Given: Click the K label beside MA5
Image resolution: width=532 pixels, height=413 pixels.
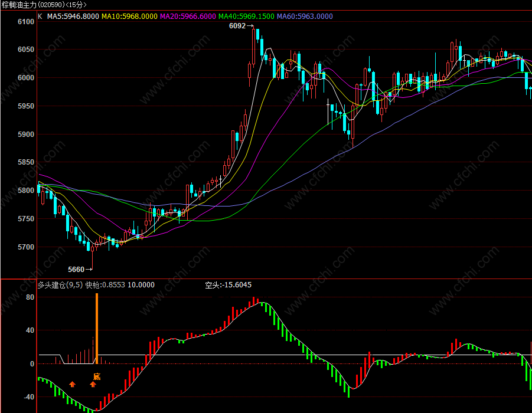Looking at the screenshot, I should [x=40, y=17].
